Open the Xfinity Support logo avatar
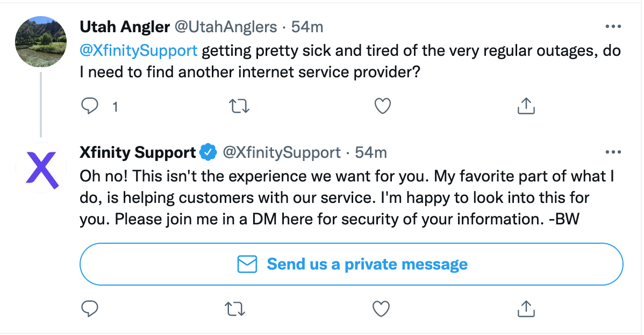The height and width of the screenshot is (335, 644). tap(41, 167)
